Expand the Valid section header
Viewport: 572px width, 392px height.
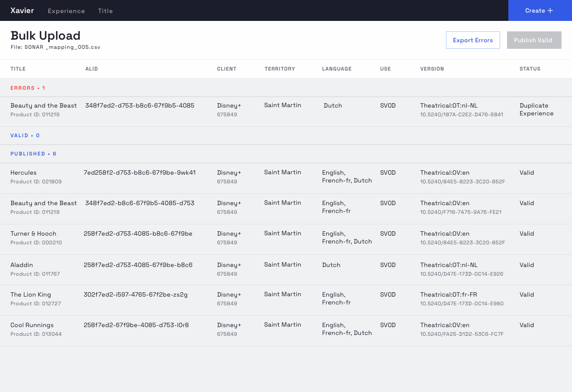[25, 135]
